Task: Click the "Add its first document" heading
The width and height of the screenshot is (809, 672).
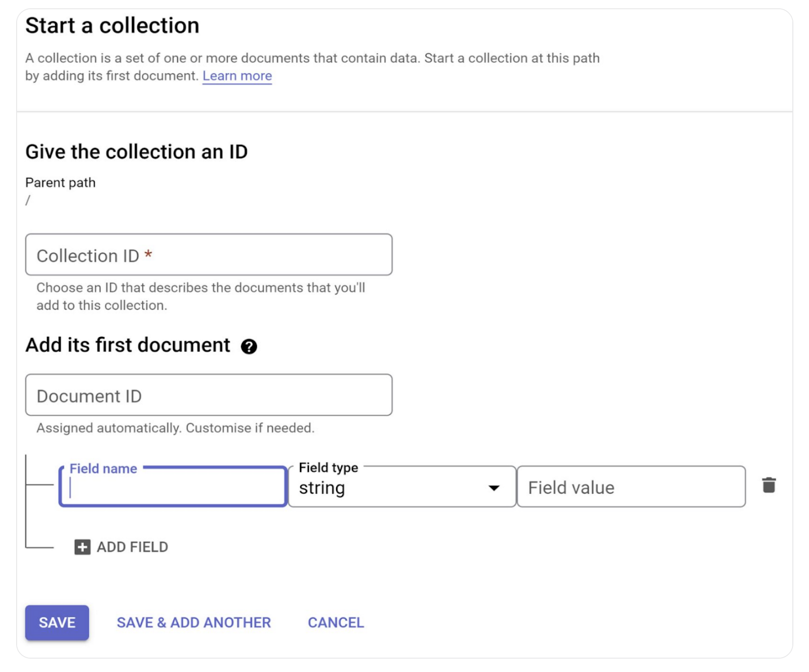Action: click(x=128, y=345)
